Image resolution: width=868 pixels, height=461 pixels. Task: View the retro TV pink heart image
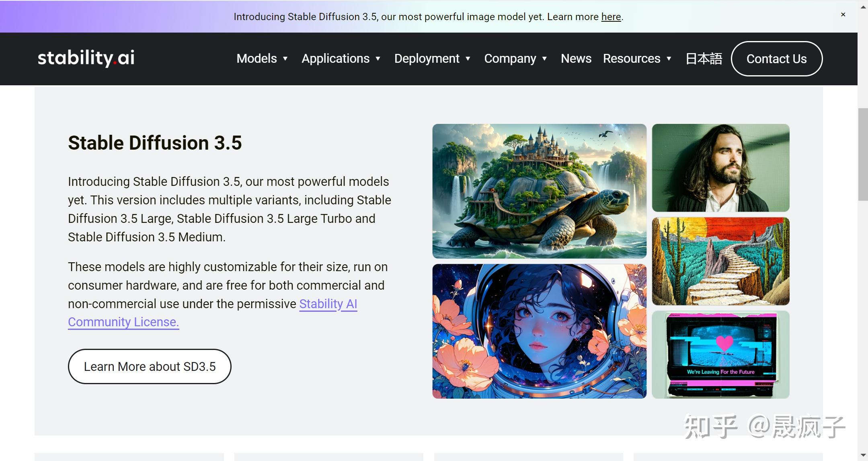(720, 354)
